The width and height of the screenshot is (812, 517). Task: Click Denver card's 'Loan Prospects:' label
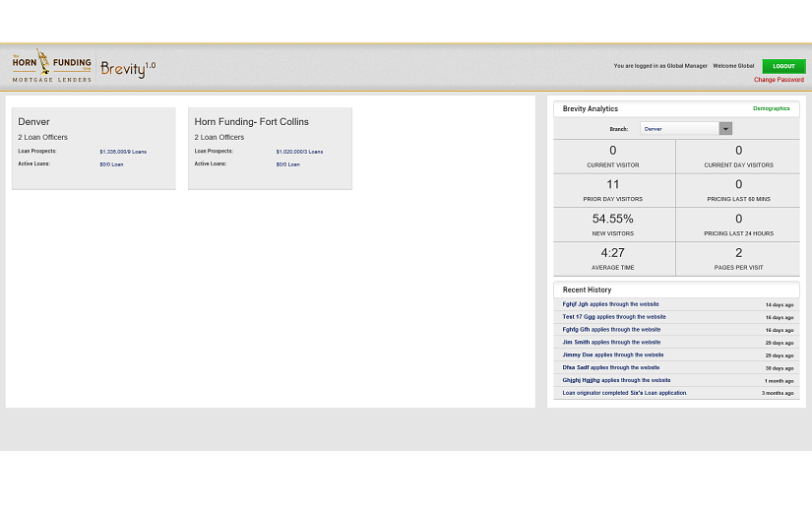(36, 152)
